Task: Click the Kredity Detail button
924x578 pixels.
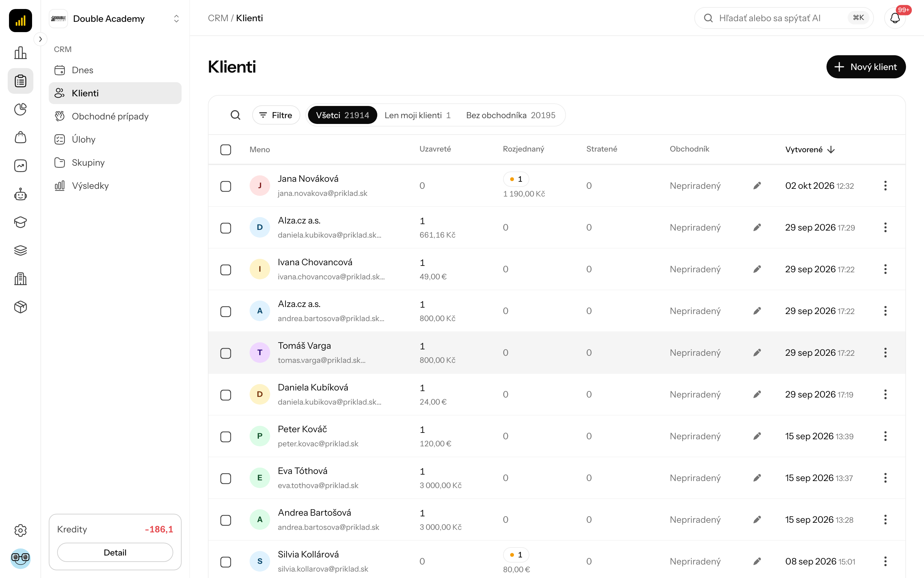Action: [115, 552]
